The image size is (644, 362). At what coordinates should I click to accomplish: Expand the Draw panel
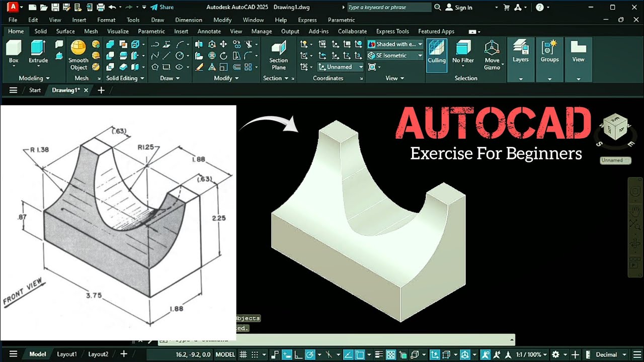tap(170, 78)
